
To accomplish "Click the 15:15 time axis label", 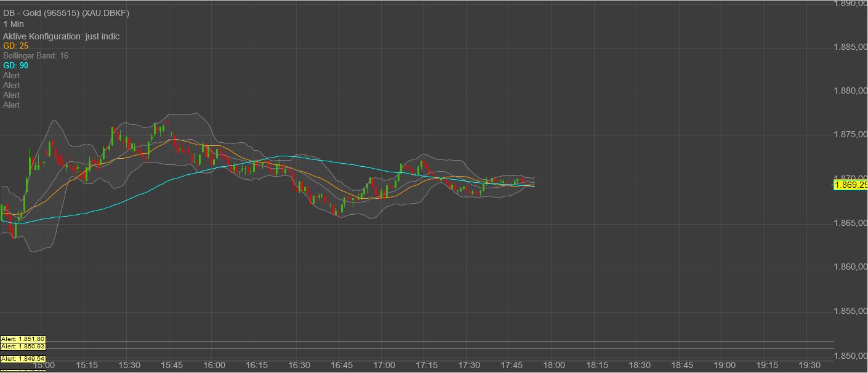I will (87, 366).
